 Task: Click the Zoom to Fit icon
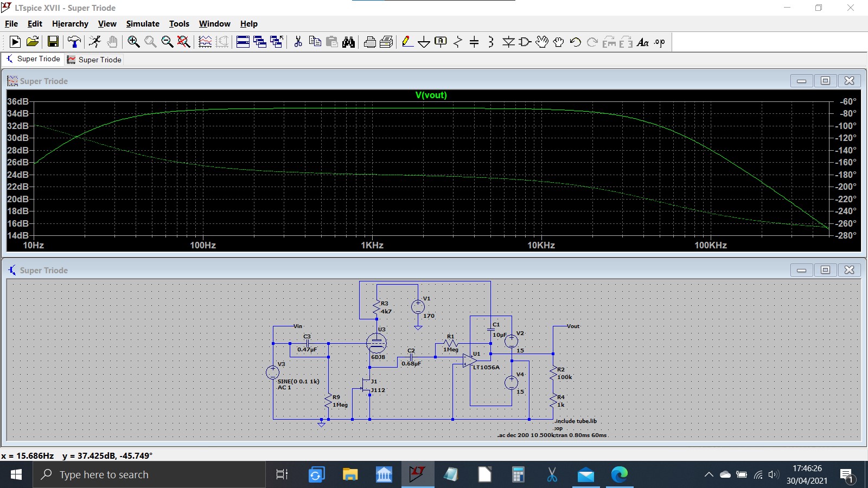(184, 42)
